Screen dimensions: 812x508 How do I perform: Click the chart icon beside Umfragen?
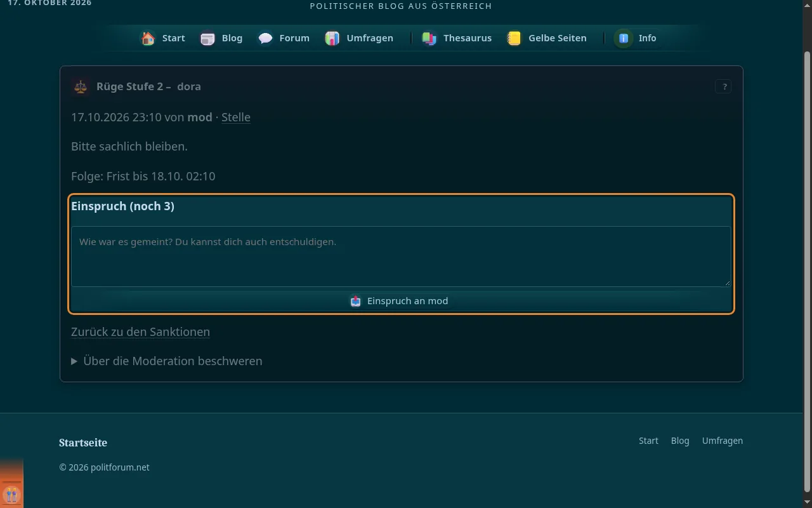pyautogui.click(x=332, y=38)
